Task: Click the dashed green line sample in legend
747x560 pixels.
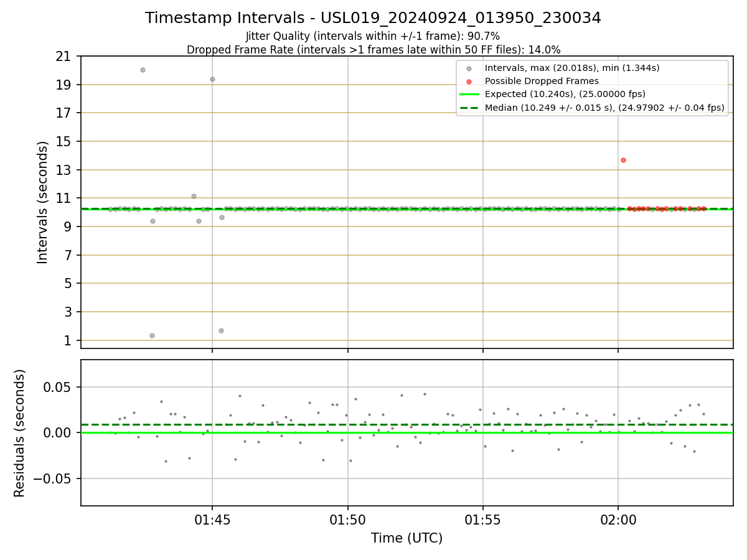Action: point(469,108)
